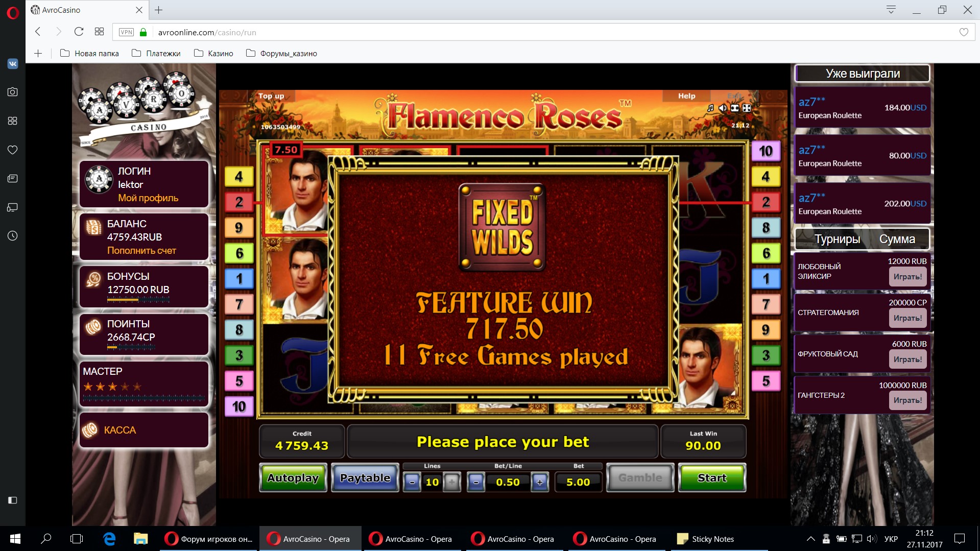Image resolution: width=980 pixels, height=551 pixels.
Task: Click the greyed Gamble button
Action: [x=640, y=478]
